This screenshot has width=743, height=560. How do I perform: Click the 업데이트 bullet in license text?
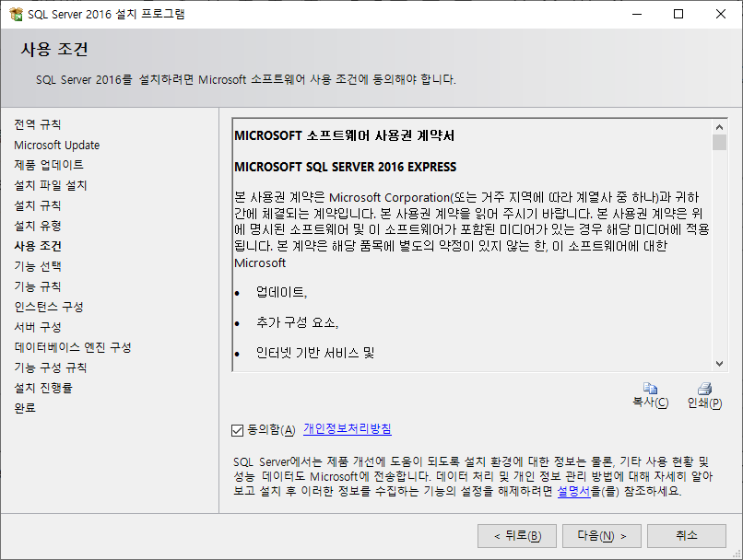point(281,293)
